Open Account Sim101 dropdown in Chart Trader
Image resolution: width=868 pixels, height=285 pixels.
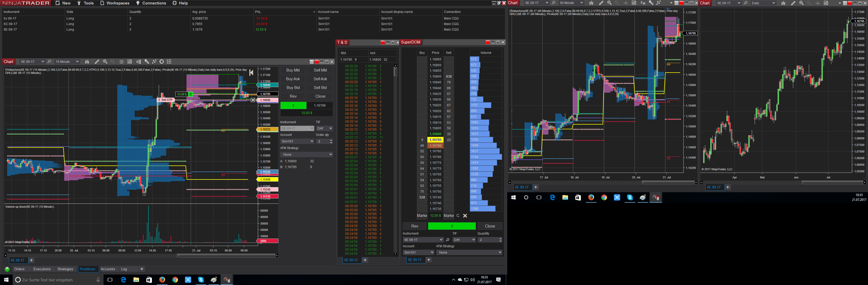coord(297,141)
